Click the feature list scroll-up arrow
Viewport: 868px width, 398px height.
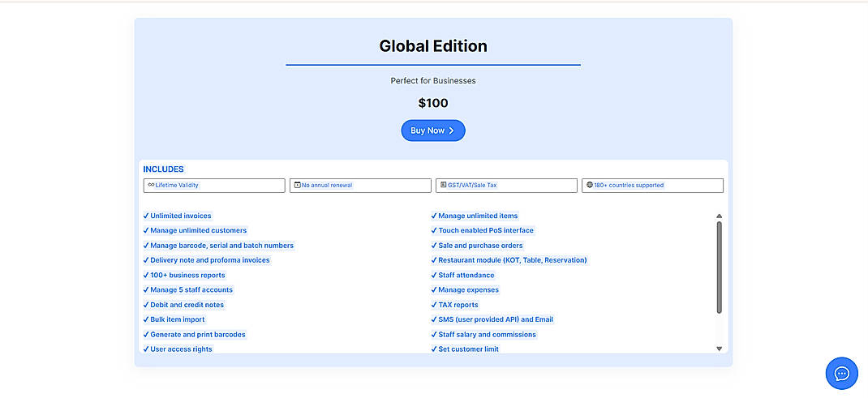(719, 216)
